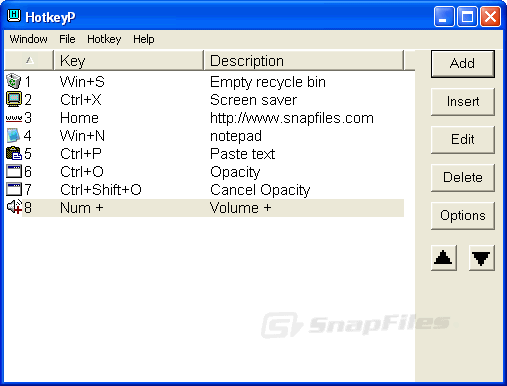Move hotkey up with the up arrow button
The width and height of the screenshot is (507, 386).
coord(444,258)
